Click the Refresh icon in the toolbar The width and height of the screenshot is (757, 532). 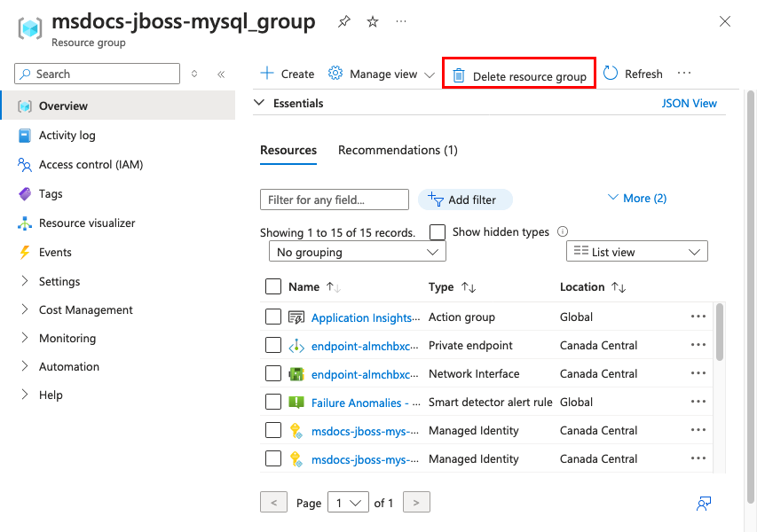point(611,74)
